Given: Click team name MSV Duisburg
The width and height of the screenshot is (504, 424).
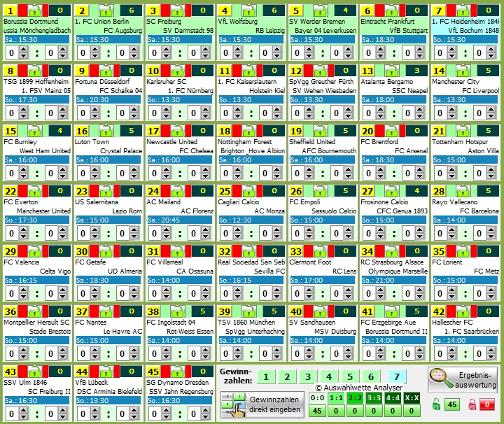Looking at the screenshot, I should tap(335, 331).
